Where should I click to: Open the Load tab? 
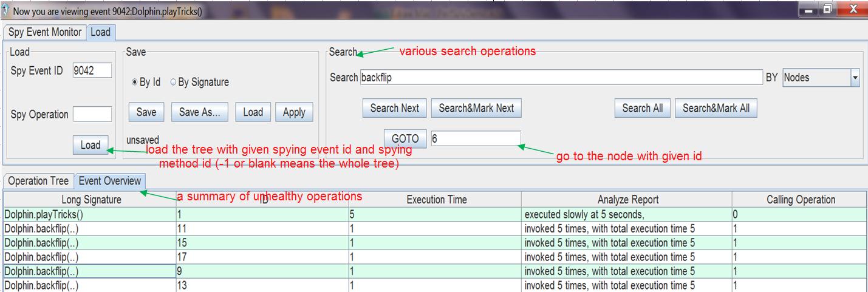click(x=100, y=32)
